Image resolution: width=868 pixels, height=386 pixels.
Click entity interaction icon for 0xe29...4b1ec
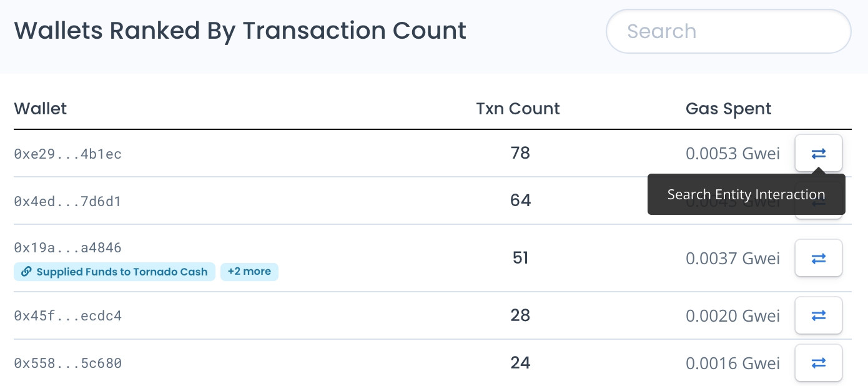pyautogui.click(x=818, y=153)
